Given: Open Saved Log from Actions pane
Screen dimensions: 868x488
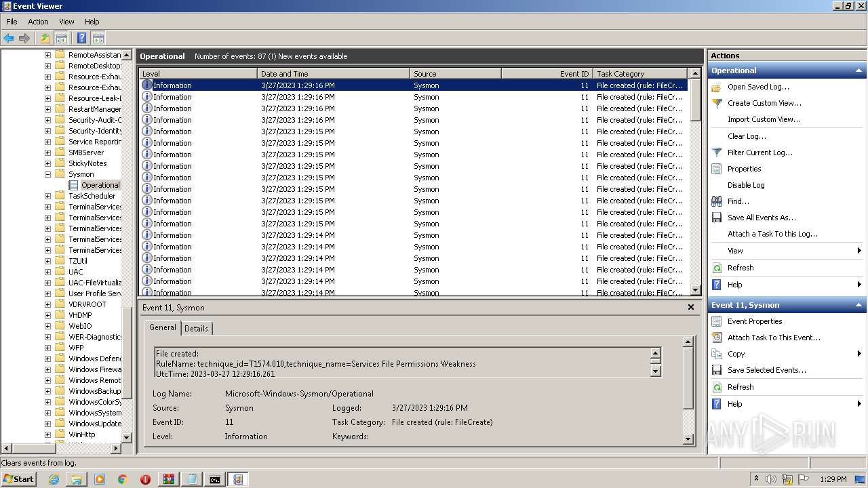Looking at the screenshot, I should click(x=758, y=87).
